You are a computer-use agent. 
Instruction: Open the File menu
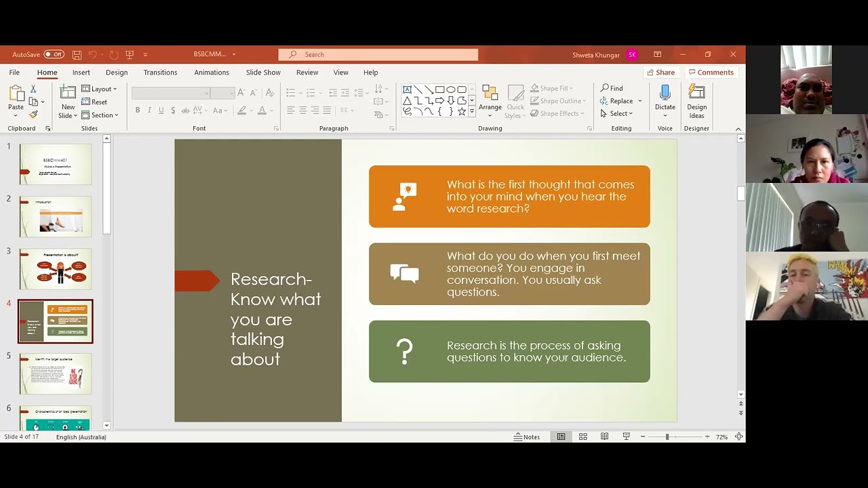pyautogui.click(x=14, y=73)
